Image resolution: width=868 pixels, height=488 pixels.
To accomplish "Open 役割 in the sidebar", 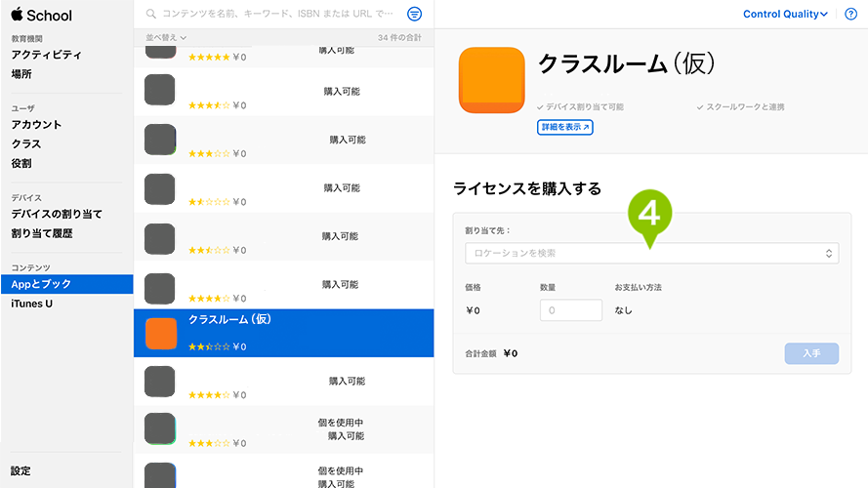I will [21, 163].
